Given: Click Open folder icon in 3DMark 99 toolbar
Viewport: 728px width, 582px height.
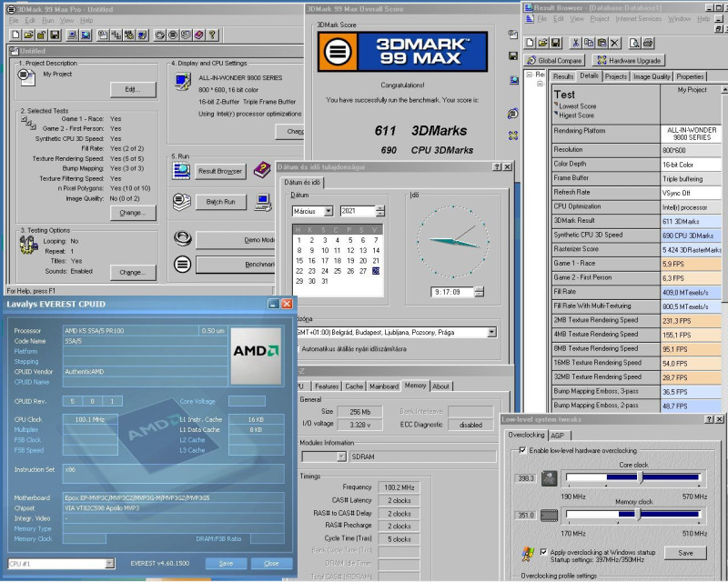Looking at the screenshot, I should [x=28, y=35].
